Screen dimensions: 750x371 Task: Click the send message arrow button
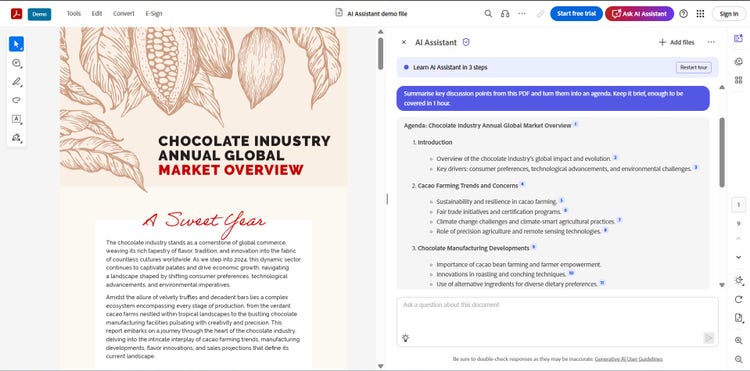pyautogui.click(x=709, y=338)
